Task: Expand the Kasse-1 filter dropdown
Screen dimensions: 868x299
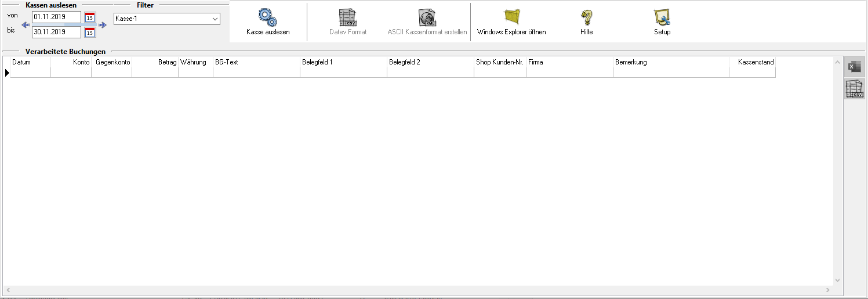Action: (x=215, y=19)
